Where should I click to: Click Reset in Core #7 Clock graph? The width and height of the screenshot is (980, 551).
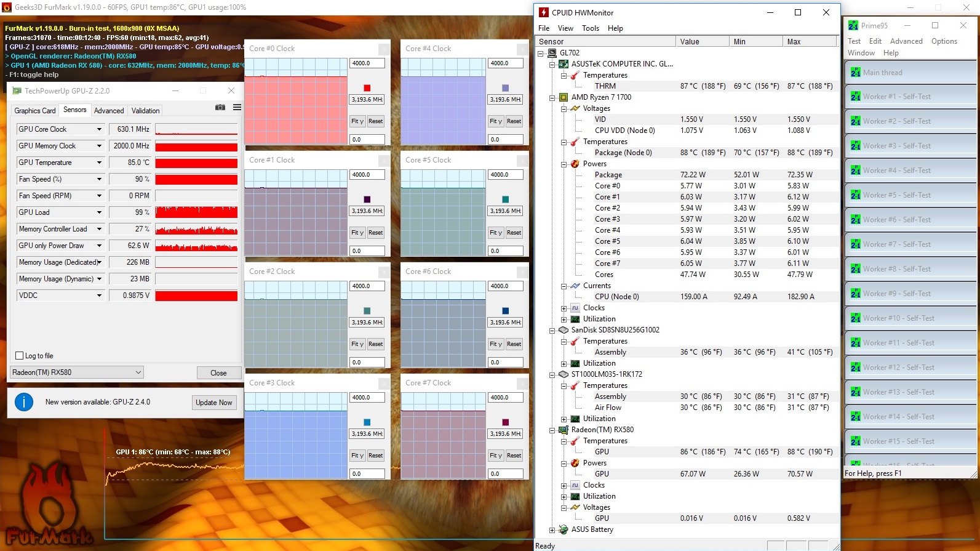point(514,456)
